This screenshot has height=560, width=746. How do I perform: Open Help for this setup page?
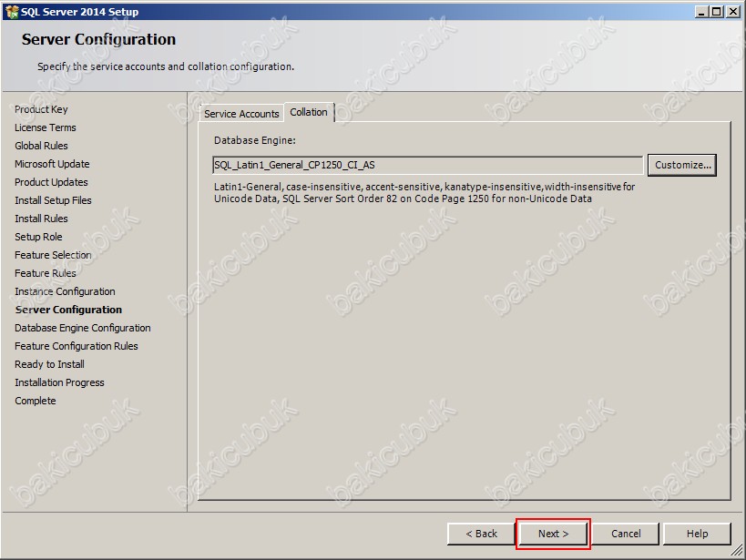(697, 534)
